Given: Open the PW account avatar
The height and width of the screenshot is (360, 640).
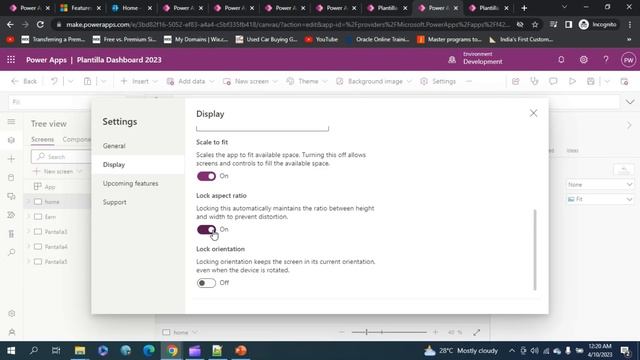Looking at the screenshot, I should (x=629, y=60).
